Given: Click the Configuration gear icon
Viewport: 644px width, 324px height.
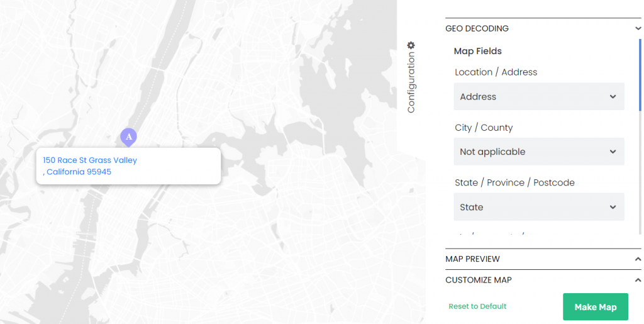Looking at the screenshot, I should pos(411,45).
